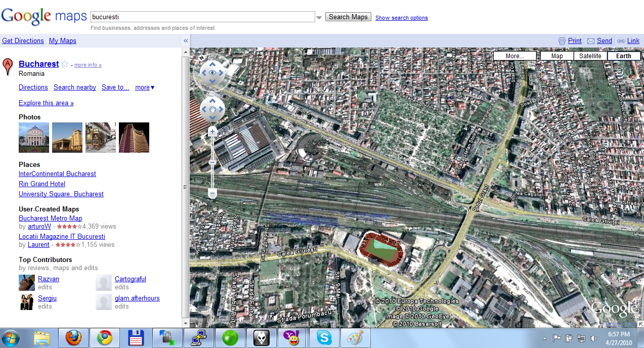Click the zoom slider handle
This screenshot has width=644, height=348.
212,162
